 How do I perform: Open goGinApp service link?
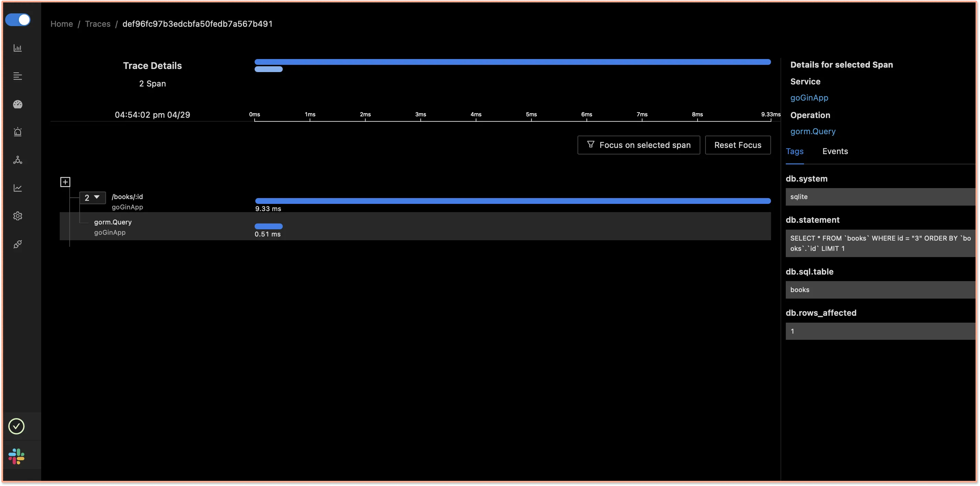(x=809, y=98)
